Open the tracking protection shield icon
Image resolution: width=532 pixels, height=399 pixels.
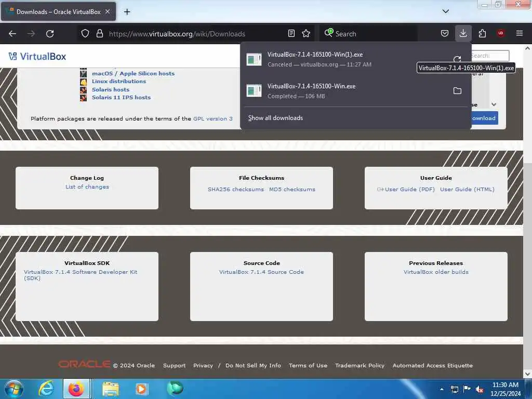85,34
